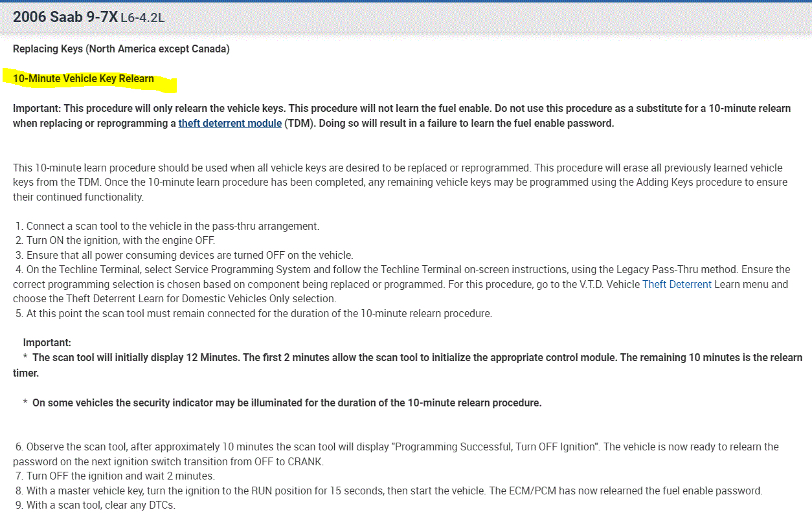
Task: Click the standalone bold 'Important:' label
Action: 47,342
